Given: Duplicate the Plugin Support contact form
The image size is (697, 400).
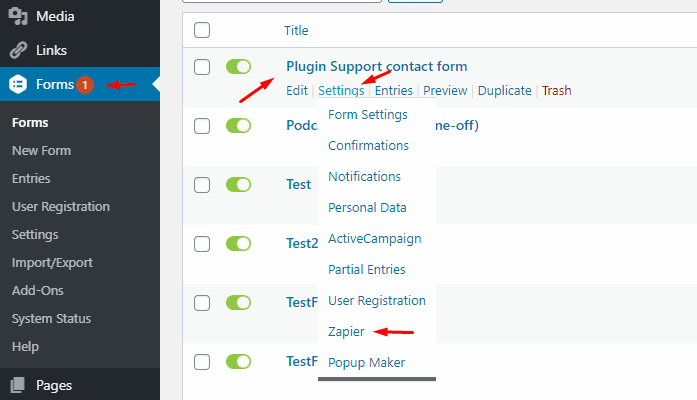Looking at the screenshot, I should click(x=505, y=90).
